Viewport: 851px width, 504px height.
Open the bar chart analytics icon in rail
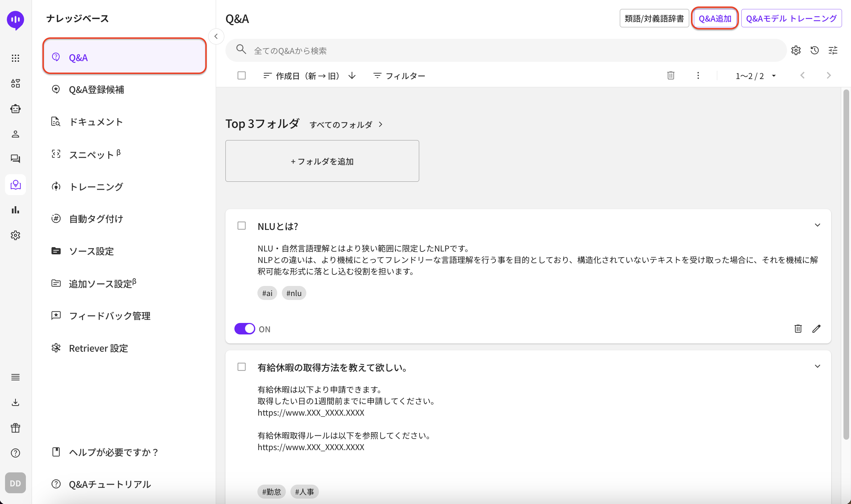(x=15, y=210)
